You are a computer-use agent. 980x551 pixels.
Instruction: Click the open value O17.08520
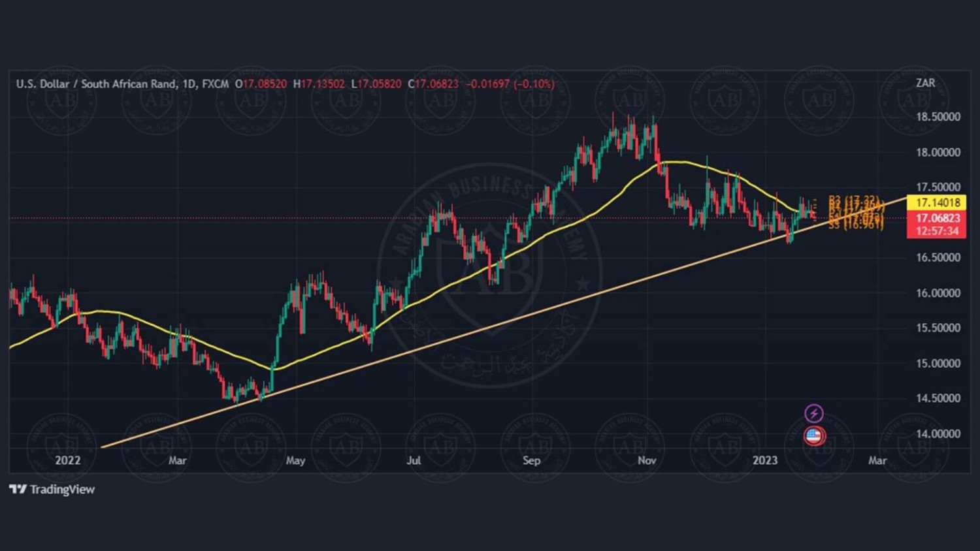261,84
